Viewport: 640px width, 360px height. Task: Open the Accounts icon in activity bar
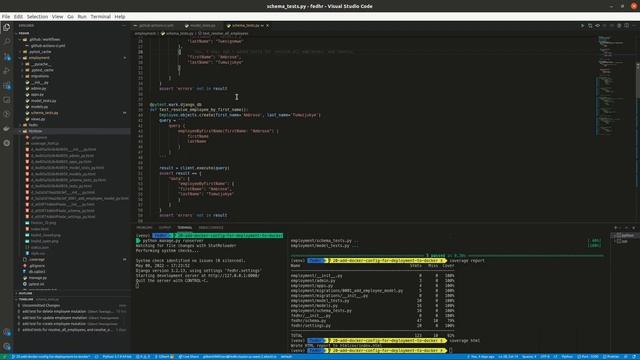tap(7, 332)
